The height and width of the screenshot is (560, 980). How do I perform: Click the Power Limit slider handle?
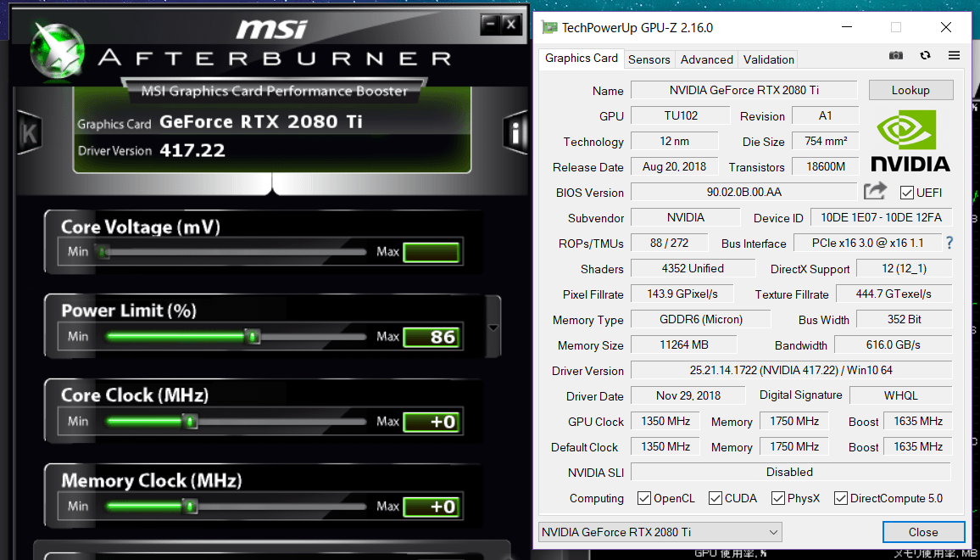click(252, 337)
